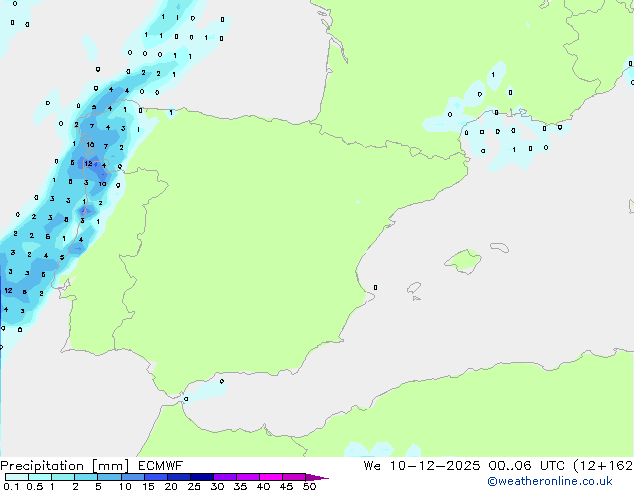Click the 20–25 mm dark blue swatch
Image resolution: width=634 pixels, height=490 pixels.
click(178, 477)
